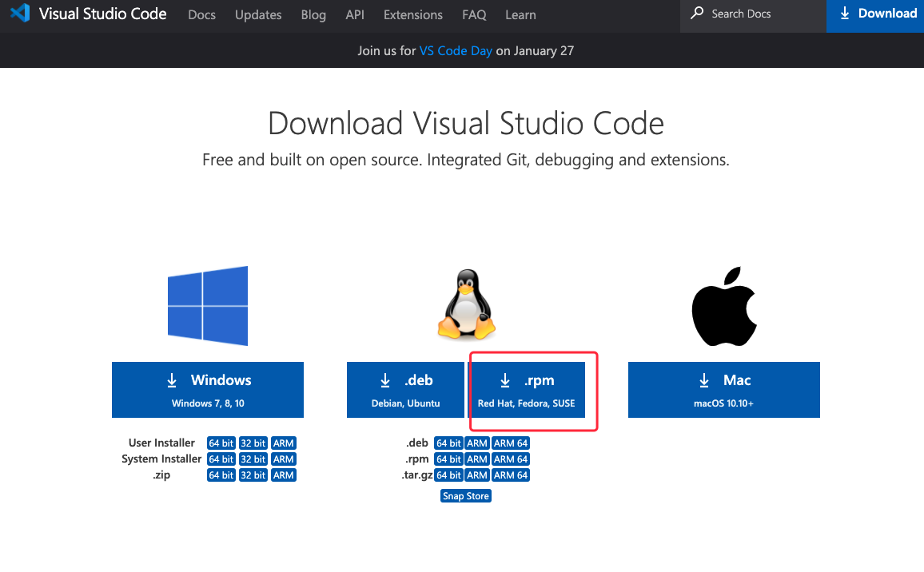Click the download arrow icon in header Download button
924x572 pixels.
(844, 13)
